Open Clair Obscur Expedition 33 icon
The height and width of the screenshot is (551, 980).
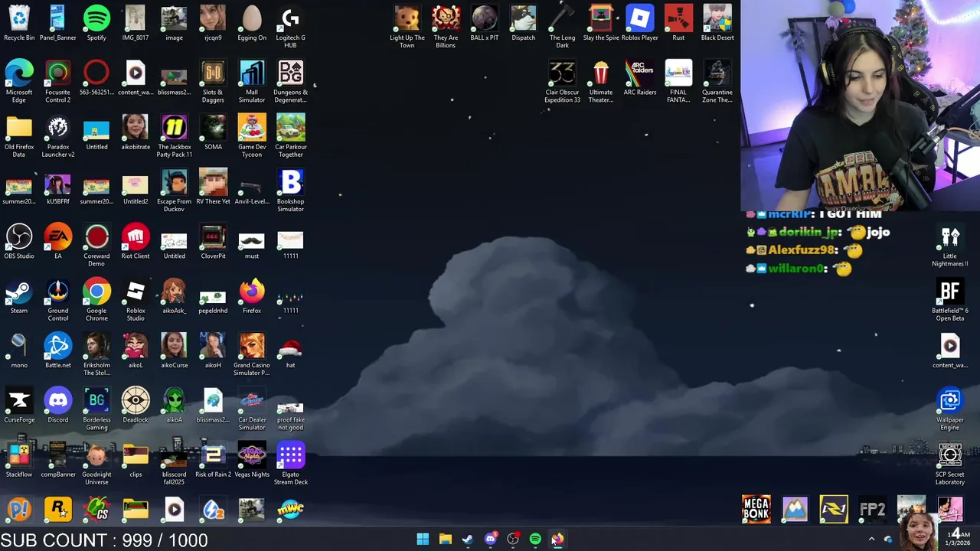562,81
